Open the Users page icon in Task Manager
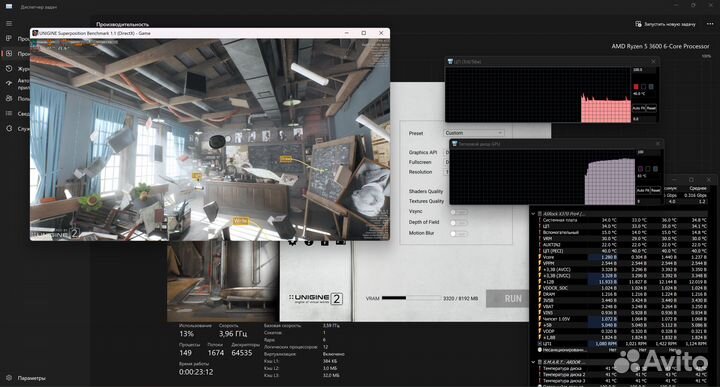This screenshot has height=387, width=720. [9, 98]
